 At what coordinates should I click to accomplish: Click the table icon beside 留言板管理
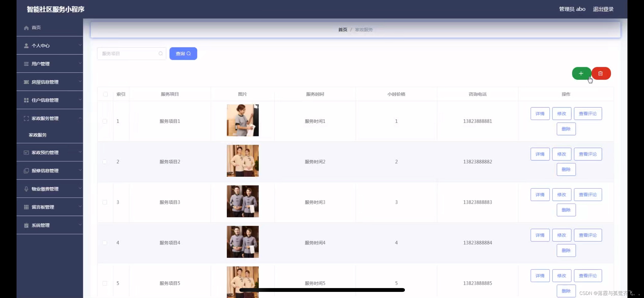pos(26,207)
